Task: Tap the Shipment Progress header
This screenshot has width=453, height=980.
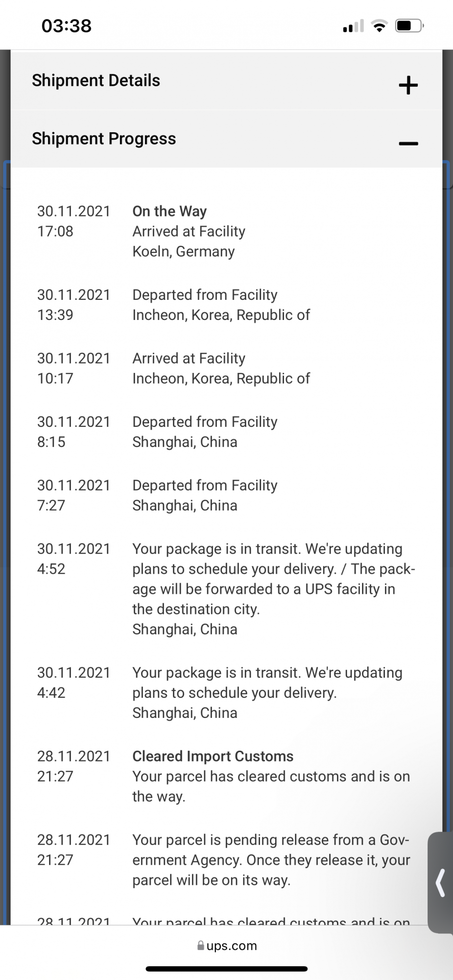Action: click(x=226, y=139)
